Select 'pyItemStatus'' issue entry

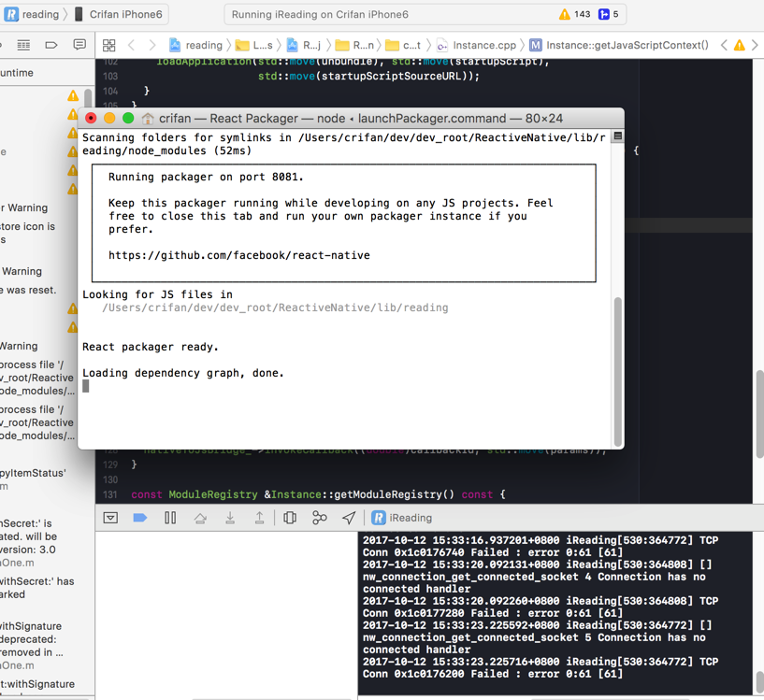33,473
